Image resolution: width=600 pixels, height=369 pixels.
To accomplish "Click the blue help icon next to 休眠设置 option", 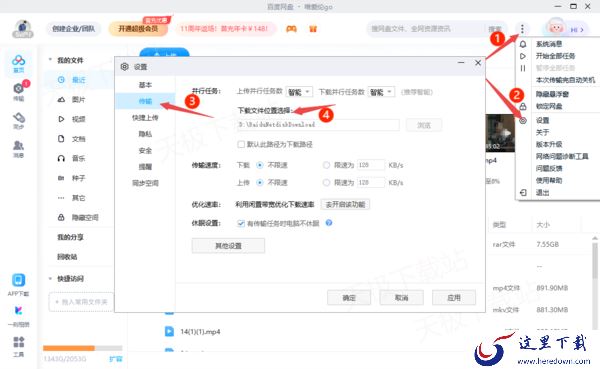I will pos(329,223).
